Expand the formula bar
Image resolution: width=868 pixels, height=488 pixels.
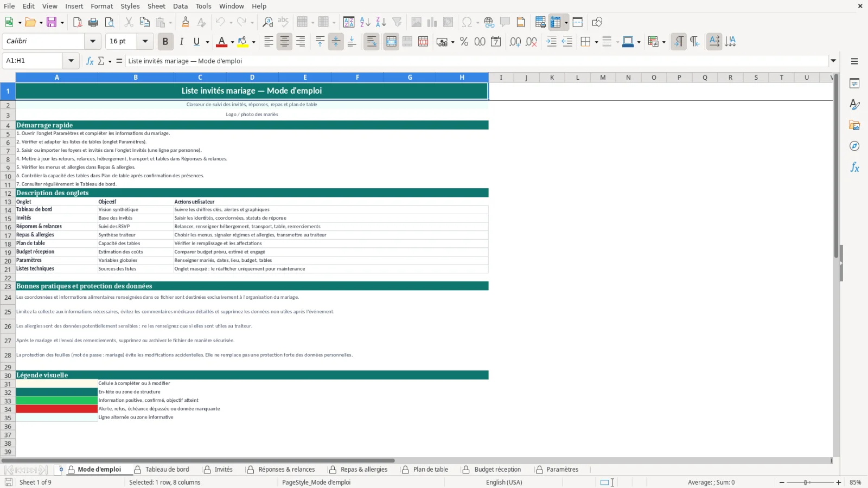(x=833, y=61)
